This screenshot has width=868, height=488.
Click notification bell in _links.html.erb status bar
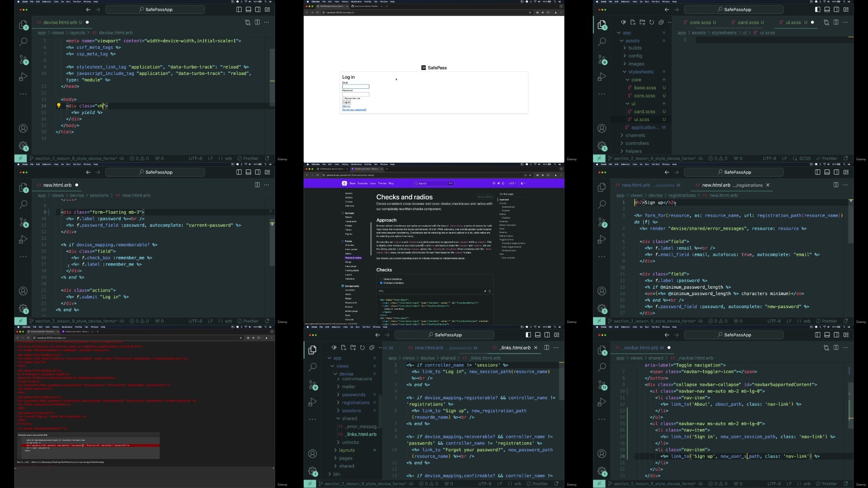(x=556, y=484)
